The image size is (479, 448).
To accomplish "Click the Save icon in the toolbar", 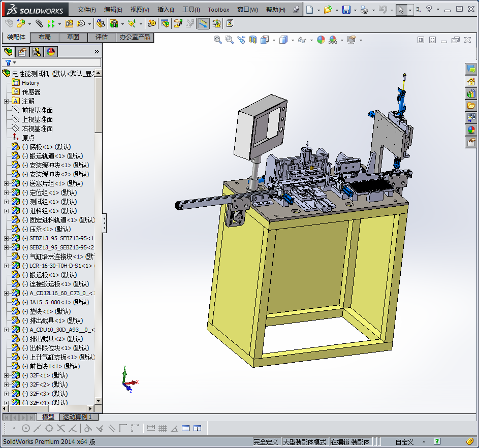I will (x=346, y=10).
